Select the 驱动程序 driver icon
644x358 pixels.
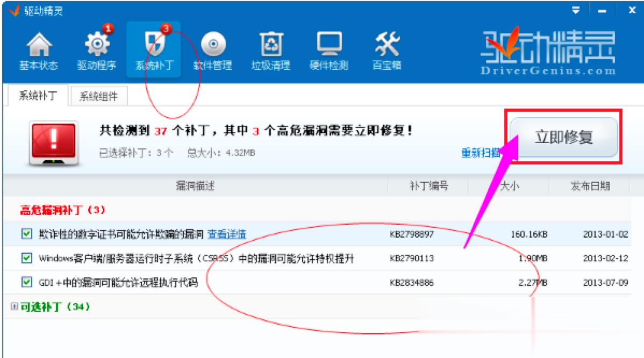pyautogui.click(x=96, y=48)
